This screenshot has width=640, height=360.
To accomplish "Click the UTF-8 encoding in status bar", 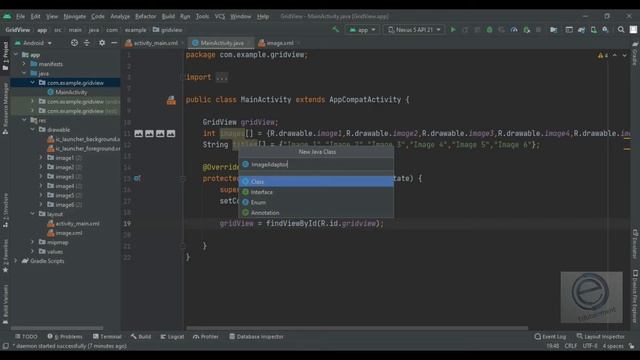I will 590,346.
